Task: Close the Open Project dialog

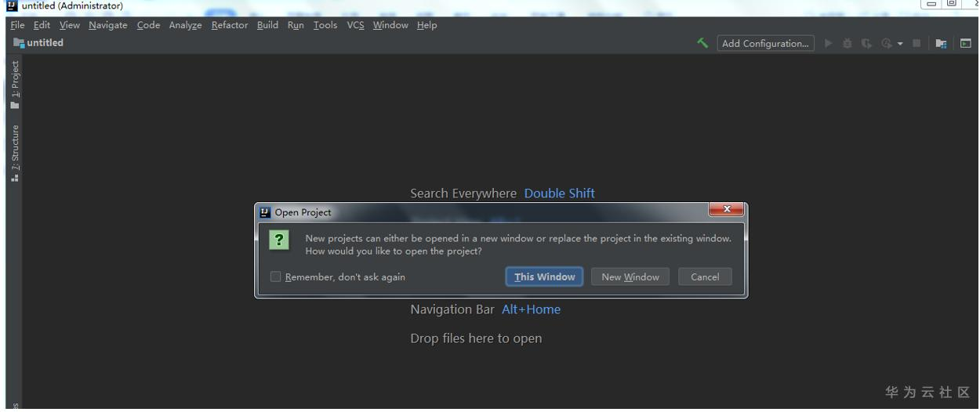Action: [x=726, y=209]
